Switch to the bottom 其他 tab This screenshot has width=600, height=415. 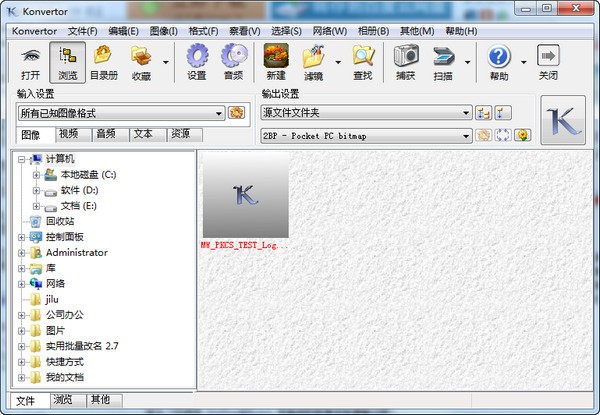coord(101,400)
